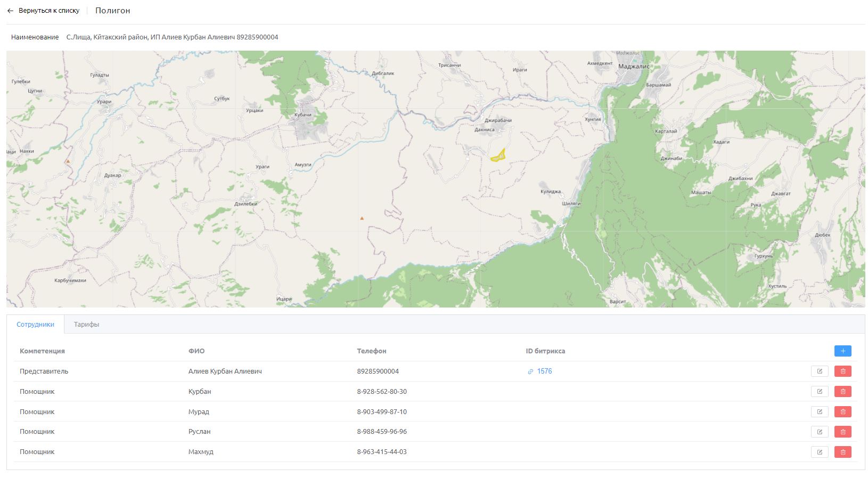
Task: Delete the Мурад assistant row
Action: 843,411
